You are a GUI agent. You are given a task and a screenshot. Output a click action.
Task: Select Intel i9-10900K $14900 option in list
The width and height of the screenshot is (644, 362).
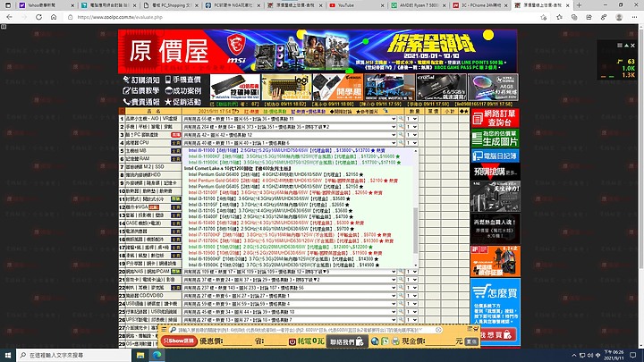pyautogui.click(x=284, y=265)
